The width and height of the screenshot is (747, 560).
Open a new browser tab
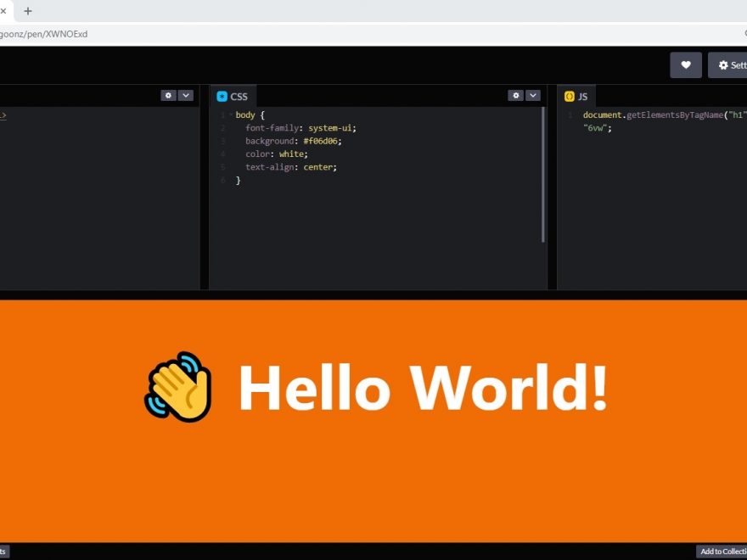click(x=28, y=11)
